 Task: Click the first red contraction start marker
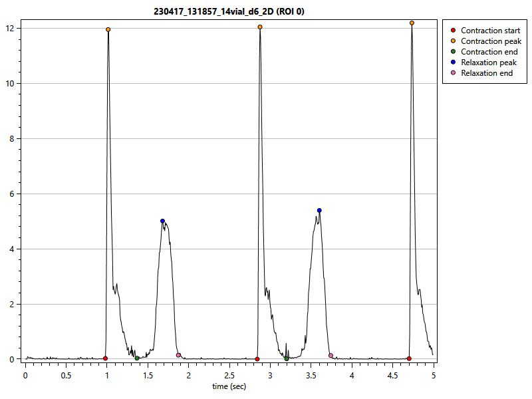105,358
